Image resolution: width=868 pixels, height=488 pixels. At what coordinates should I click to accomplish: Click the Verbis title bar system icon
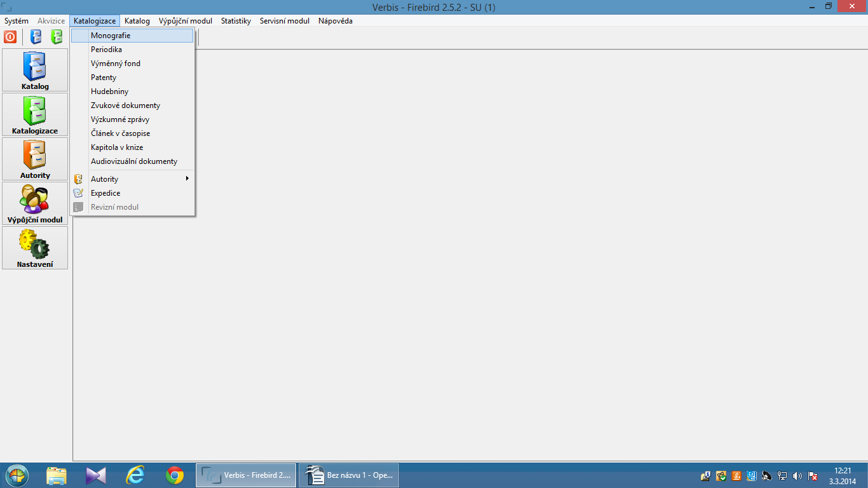pyautogui.click(x=6, y=7)
